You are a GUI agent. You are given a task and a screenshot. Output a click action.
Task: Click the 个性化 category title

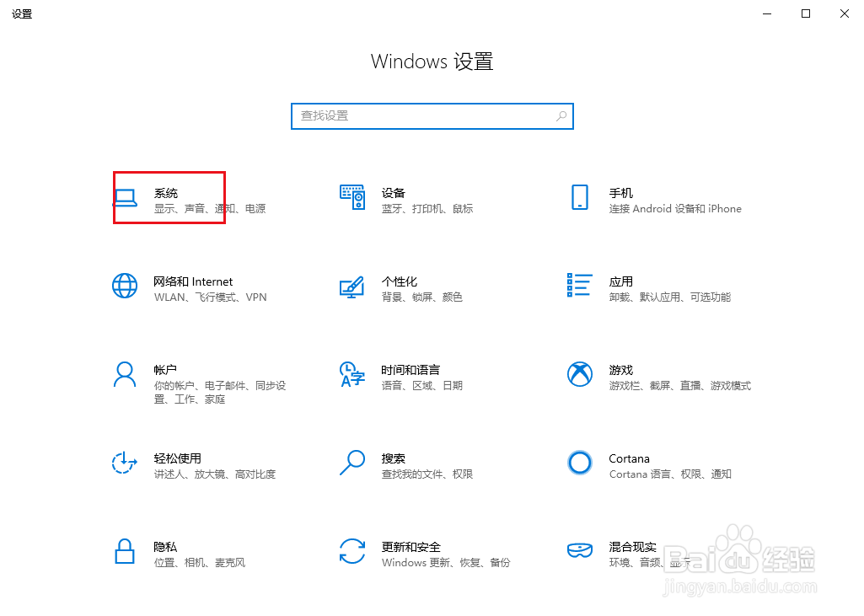tap(400, 281)
